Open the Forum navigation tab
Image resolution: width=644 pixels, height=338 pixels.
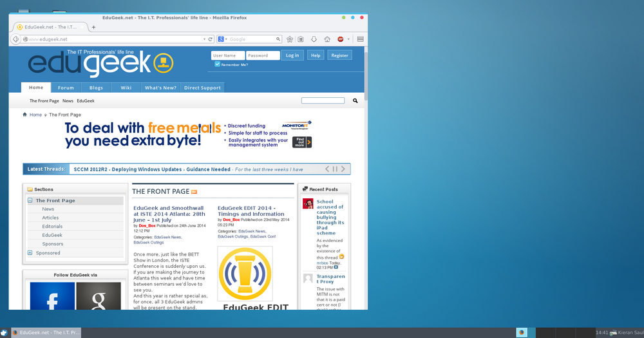tap(66, 88)
